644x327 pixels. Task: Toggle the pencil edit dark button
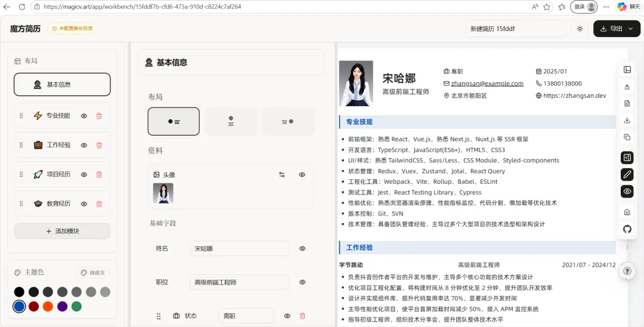tap(627, 174)
